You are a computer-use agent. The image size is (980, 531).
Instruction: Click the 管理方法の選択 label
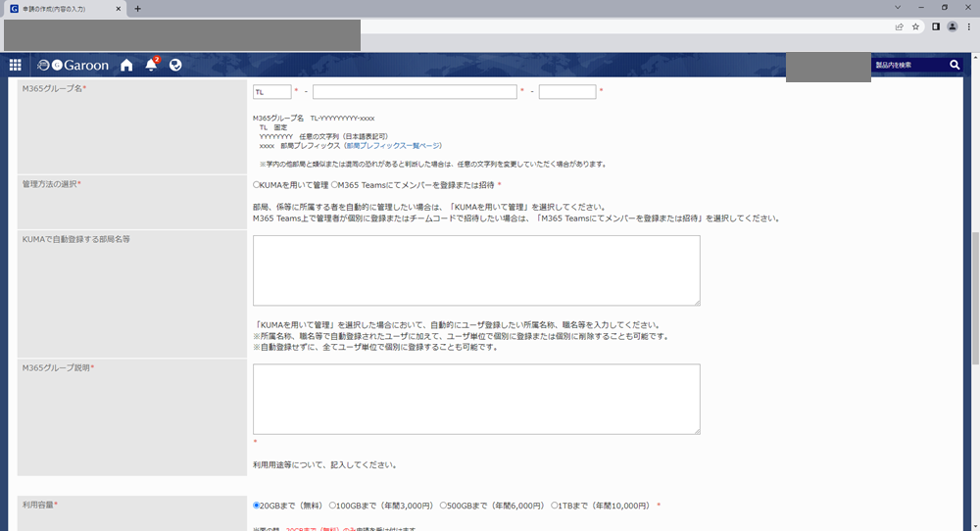pyautogui.click(x=52, y=184)
